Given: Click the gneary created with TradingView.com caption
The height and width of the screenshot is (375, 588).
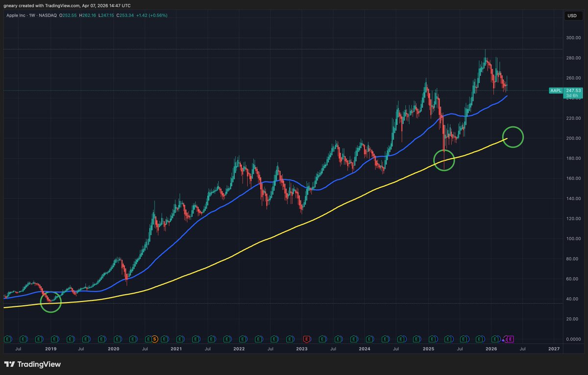Looking at the screenshot, I should pos(67,5).
